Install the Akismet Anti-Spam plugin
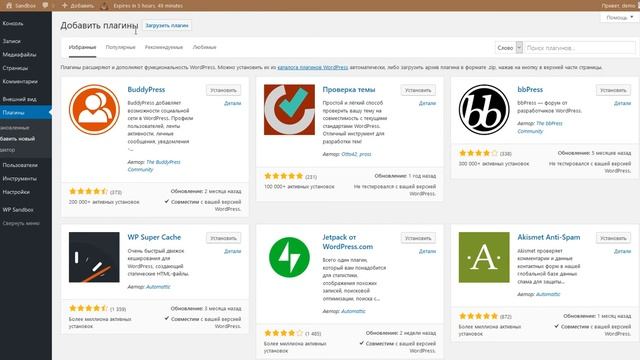Viewport: 640px width, 360px height. click(613, 238)
